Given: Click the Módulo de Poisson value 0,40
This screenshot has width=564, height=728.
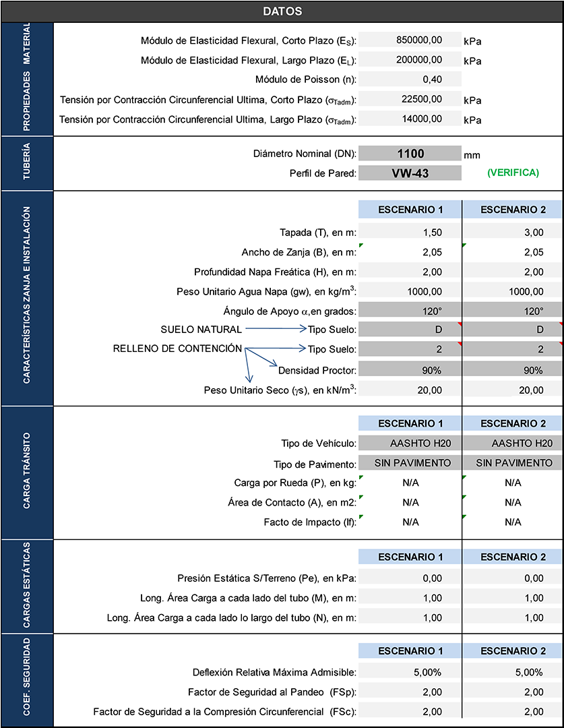Looking at the screenshot, I should [410, 80].
